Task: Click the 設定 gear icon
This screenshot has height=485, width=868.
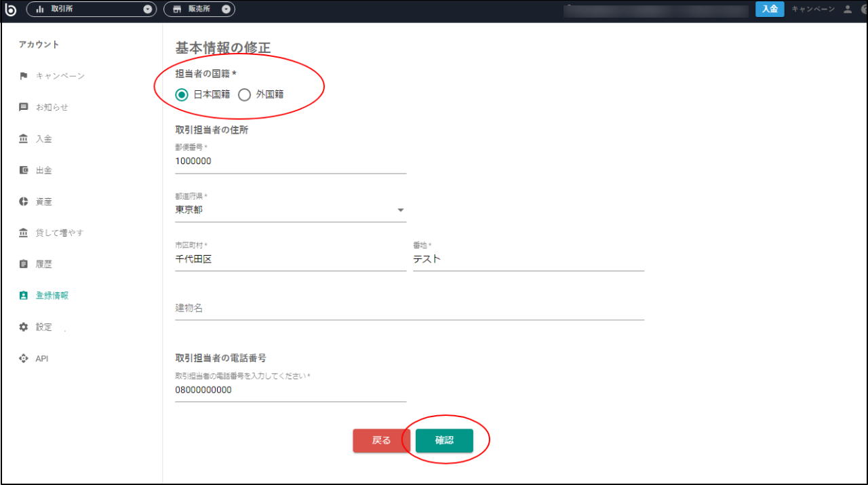Action: [24, 327]
